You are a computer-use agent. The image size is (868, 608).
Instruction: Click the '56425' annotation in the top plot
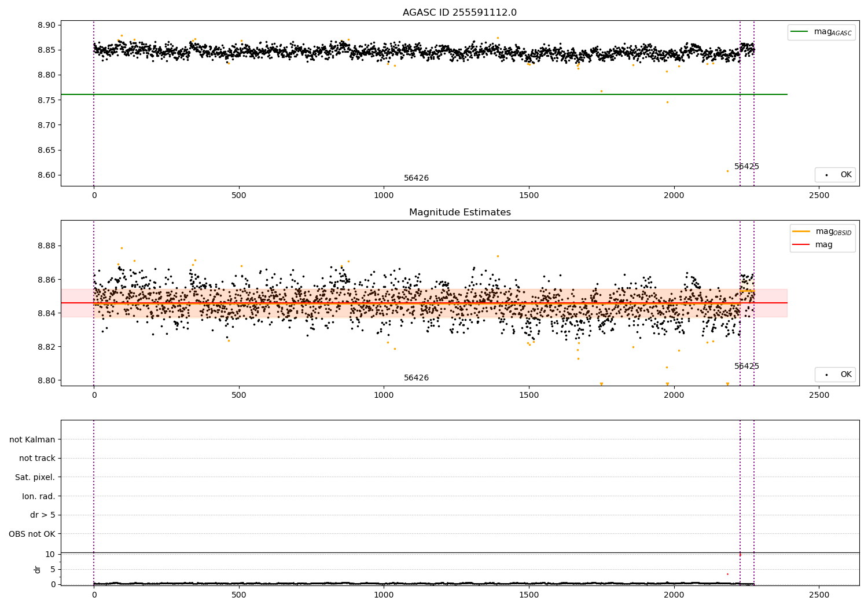coord(746,167)
